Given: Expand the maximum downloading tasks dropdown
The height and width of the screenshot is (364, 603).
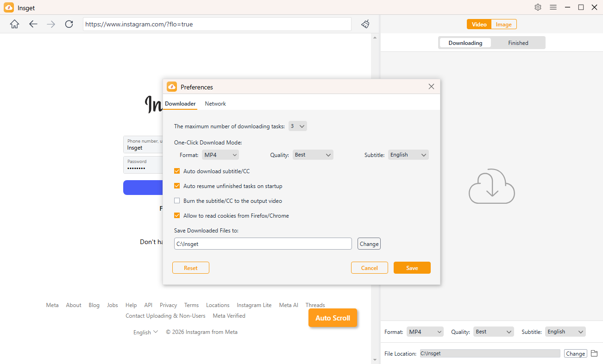Looking at the screenshot, I should [x=297, y=126].
